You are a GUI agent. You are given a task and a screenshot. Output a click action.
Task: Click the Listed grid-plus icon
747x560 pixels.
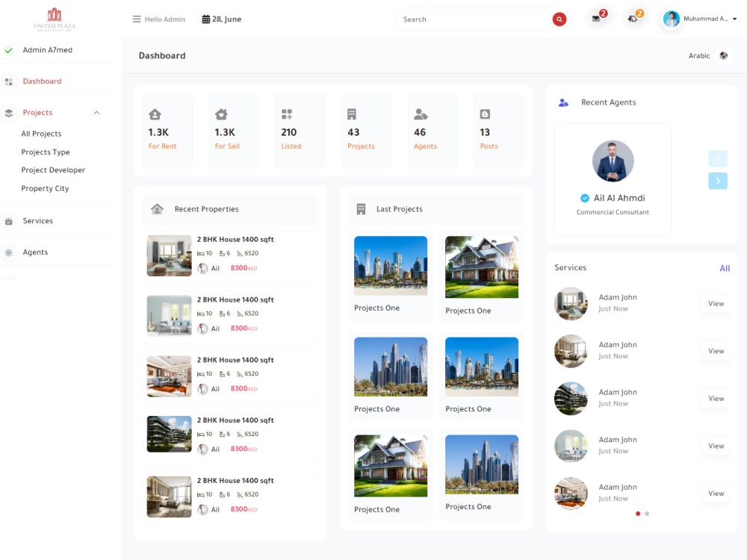[x=287, y=114]
